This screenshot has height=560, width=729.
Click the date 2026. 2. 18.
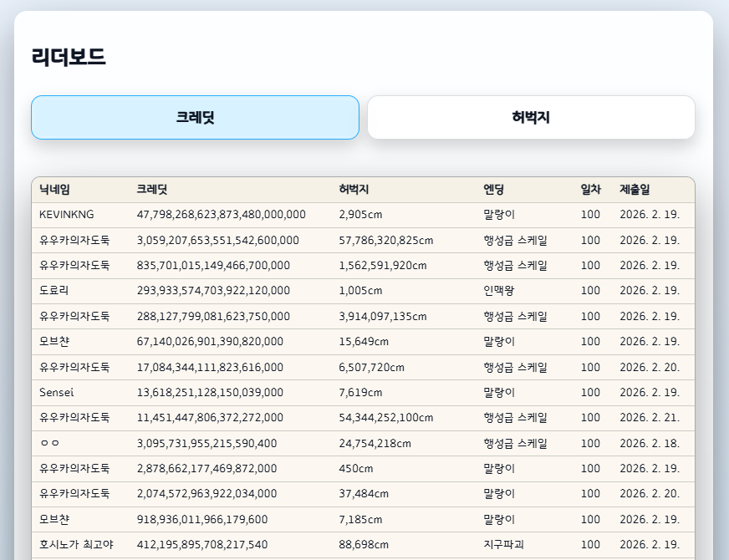(x=650, y=443)
